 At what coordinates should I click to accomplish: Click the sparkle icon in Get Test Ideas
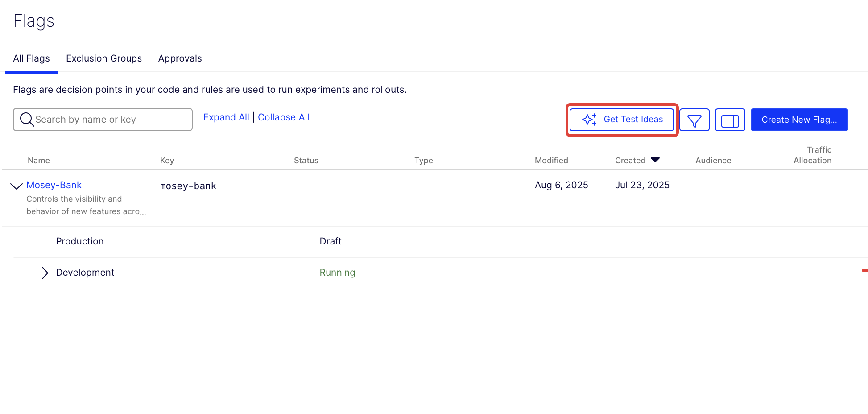pyautogui.click(x=589, y=120)
